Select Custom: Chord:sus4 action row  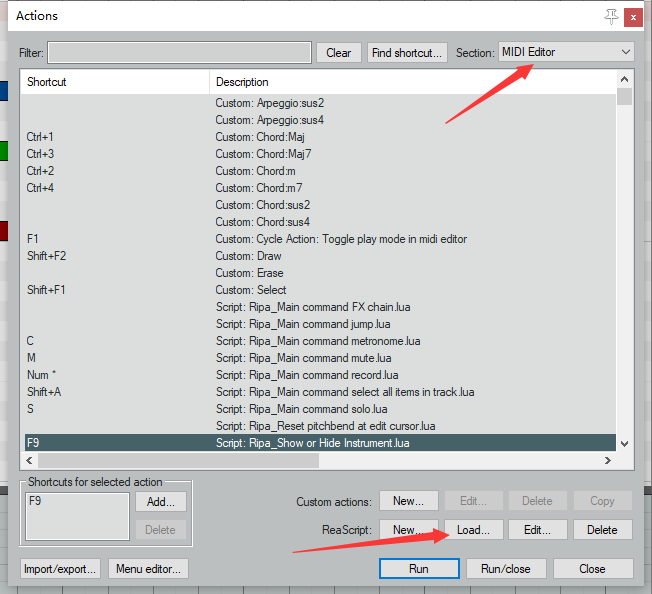tap(319, 222)
